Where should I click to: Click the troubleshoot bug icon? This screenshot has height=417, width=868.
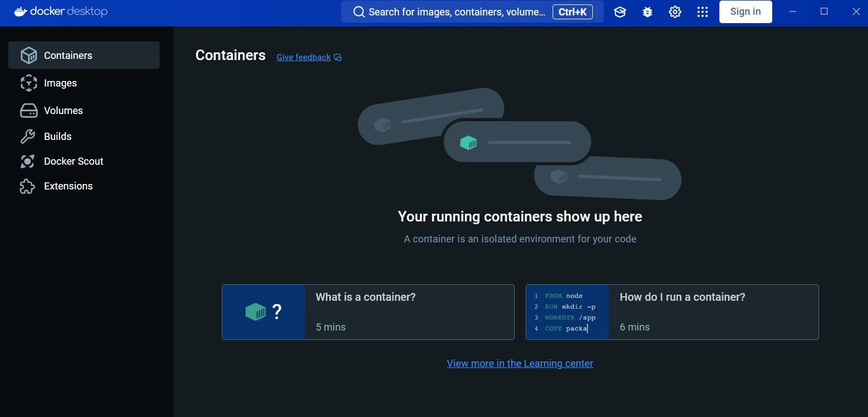point(648,12)
